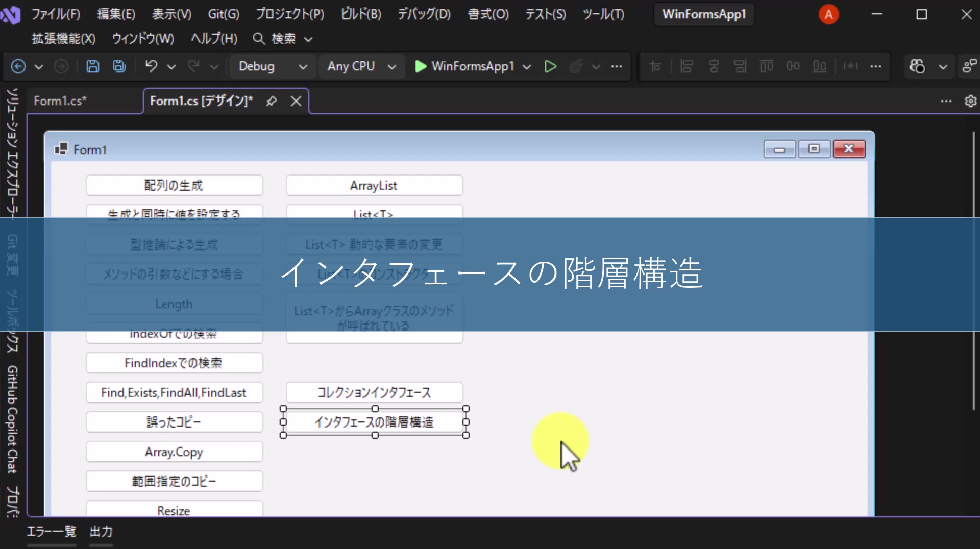Open the Debug configuration dropdown
The image size is (980, 549).
point(273,66)
